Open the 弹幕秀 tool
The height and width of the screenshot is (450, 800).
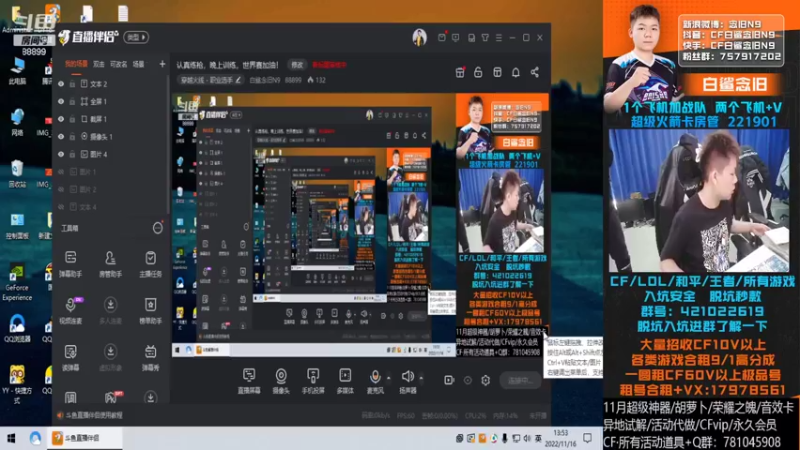click(x=151, y=357)
